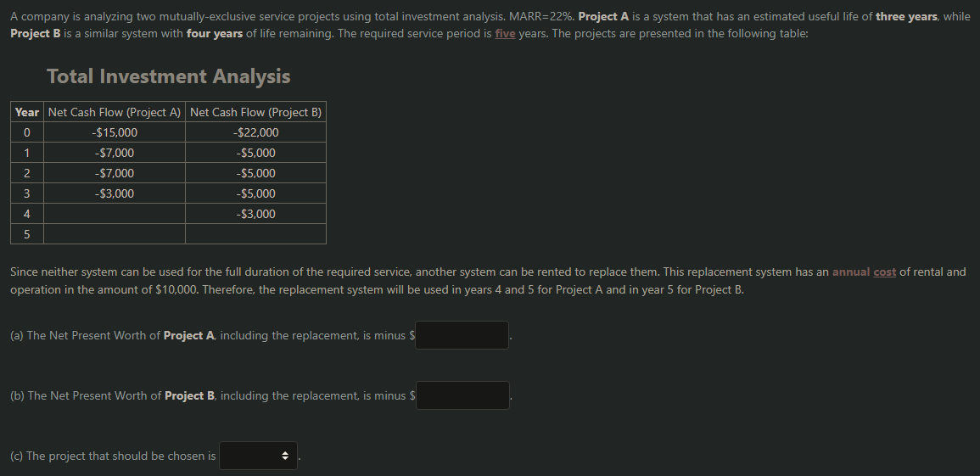Image resolution: width=980 pixels, height=476 pixels.
Task: Click bold "Project A" in question (a)
Action: [189, 335]
